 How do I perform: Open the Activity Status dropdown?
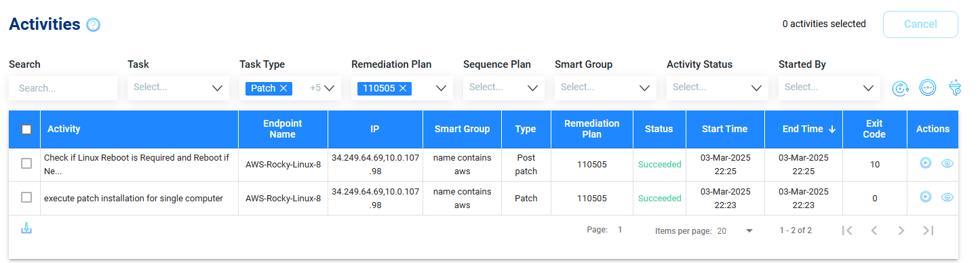pyautogui.click(x=718, y=87)
